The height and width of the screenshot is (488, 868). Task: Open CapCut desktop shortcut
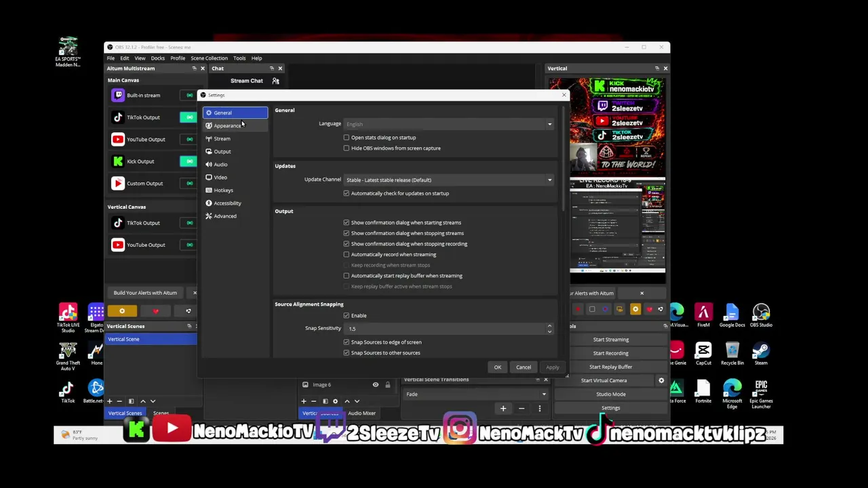click(703, 354)
